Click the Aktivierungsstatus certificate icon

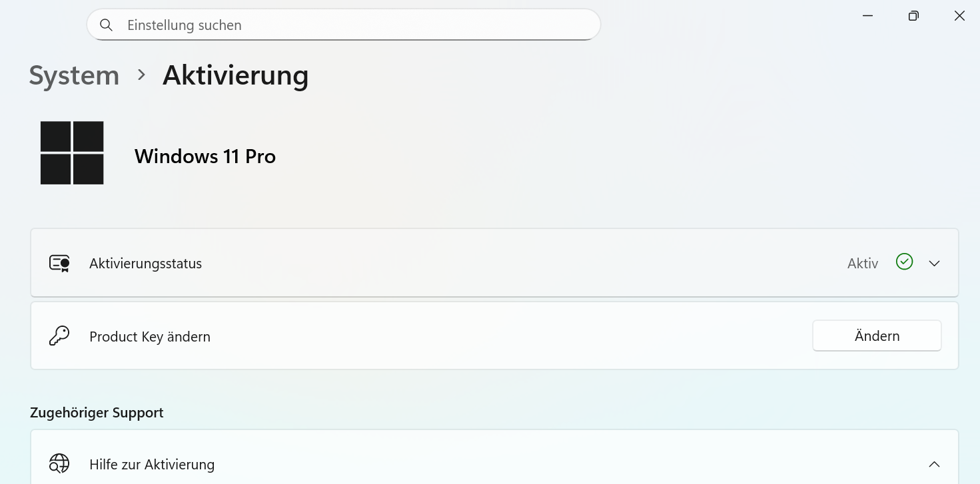tap(59, 264)
